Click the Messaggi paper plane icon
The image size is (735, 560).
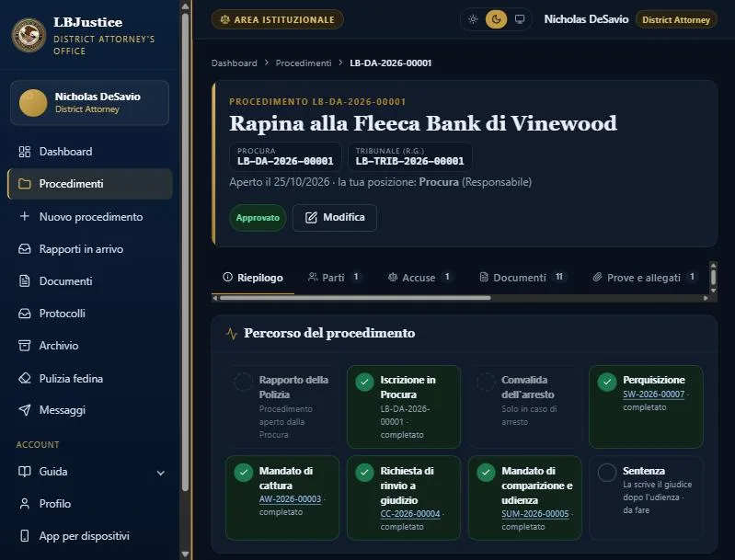[x=24, y=410]
